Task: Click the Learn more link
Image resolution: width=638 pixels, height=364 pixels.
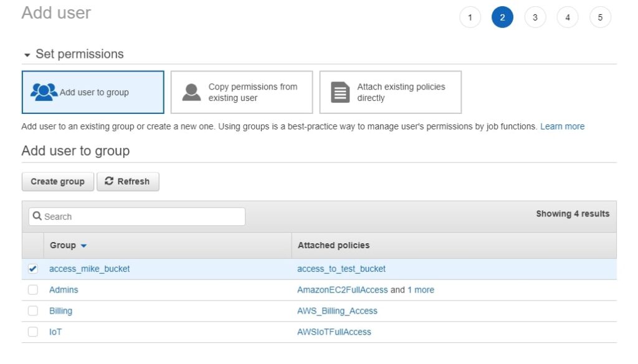Action: (563, 126)
